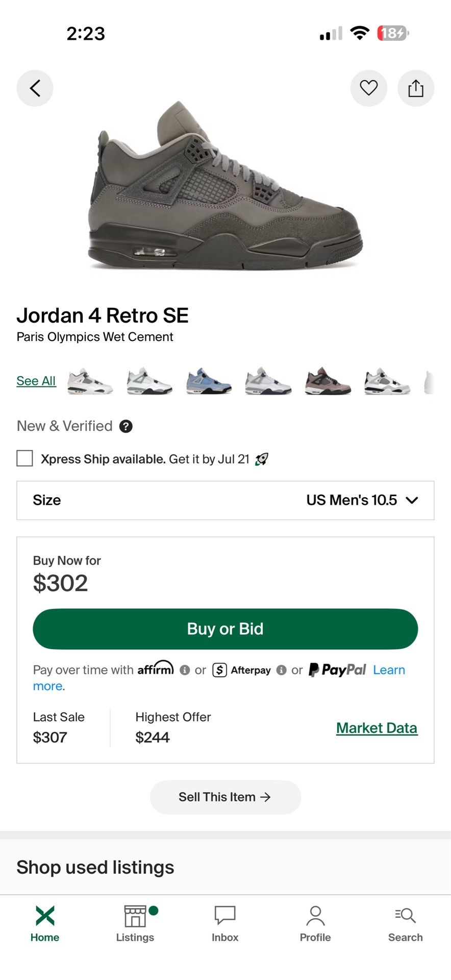Tap the green Buy or Bid button
The width and height of the screenshot is (451, 980).
[x=225, y=629]
